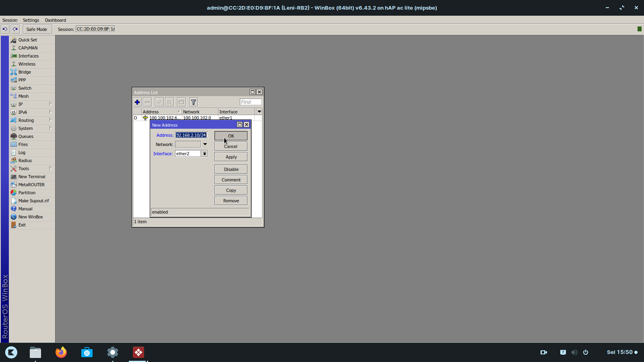
Task: Open the column selector dropdown in Address List
Action: click(x=259, y=112)
